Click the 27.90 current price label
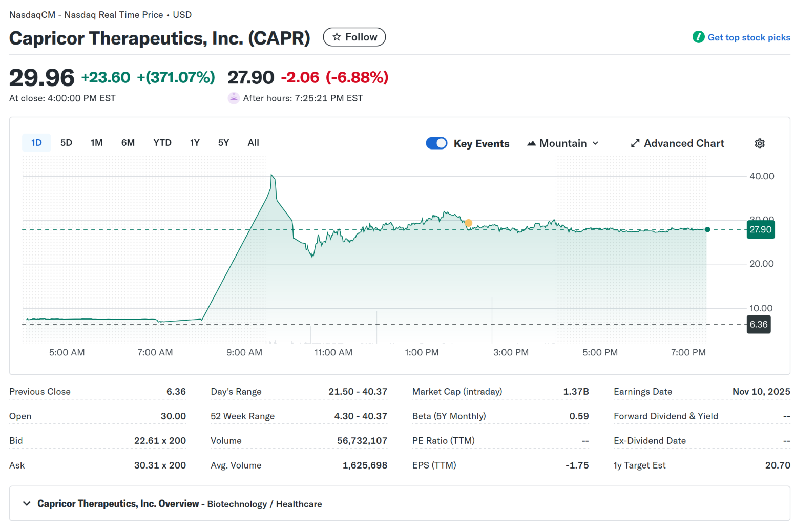The image size is (795, 532). click(x=760, y=229)
